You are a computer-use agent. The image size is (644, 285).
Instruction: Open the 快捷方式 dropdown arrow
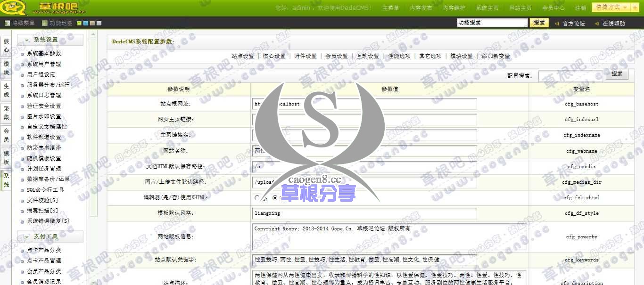coord(625,8)
